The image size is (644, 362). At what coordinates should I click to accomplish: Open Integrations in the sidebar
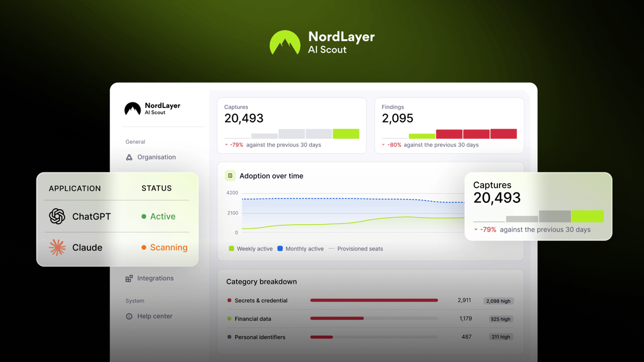tap(150, 278)
